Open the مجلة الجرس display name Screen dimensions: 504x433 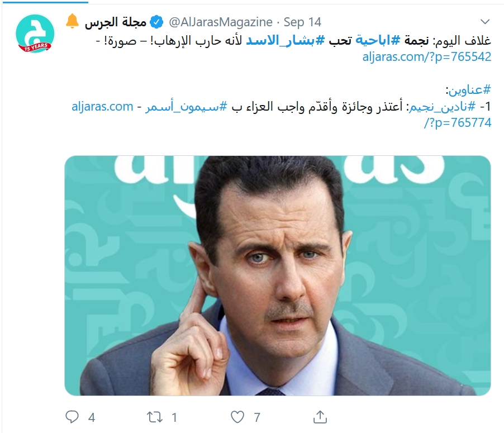click(116, 22)
